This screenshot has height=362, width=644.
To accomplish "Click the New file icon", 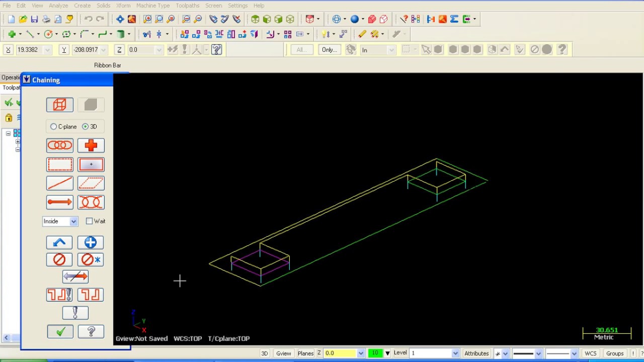I will (11, 19).
